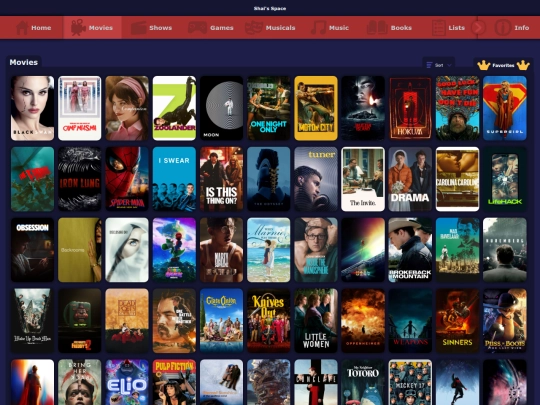Open the Zoolander poster
Viewport: 540px width, 405px height.
tap(174, 108)
